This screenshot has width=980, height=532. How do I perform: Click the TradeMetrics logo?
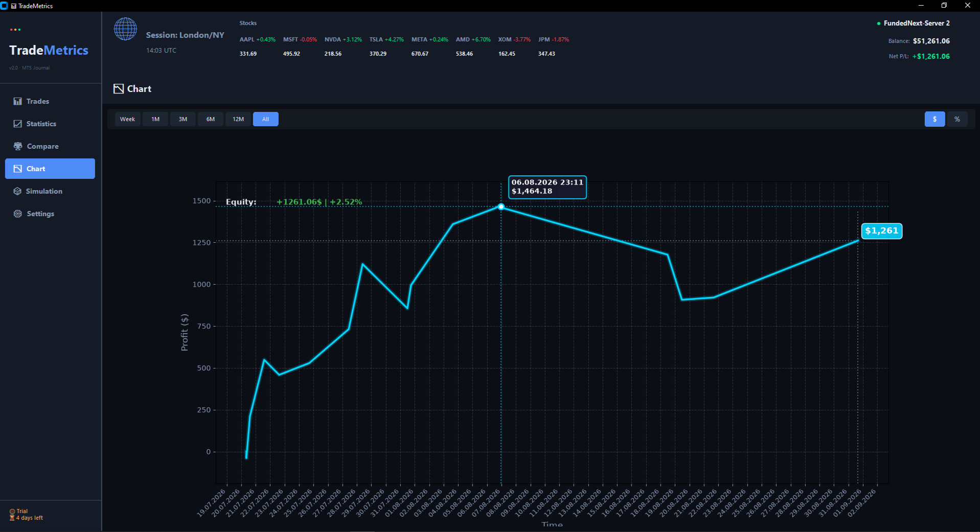coord(49,50)
